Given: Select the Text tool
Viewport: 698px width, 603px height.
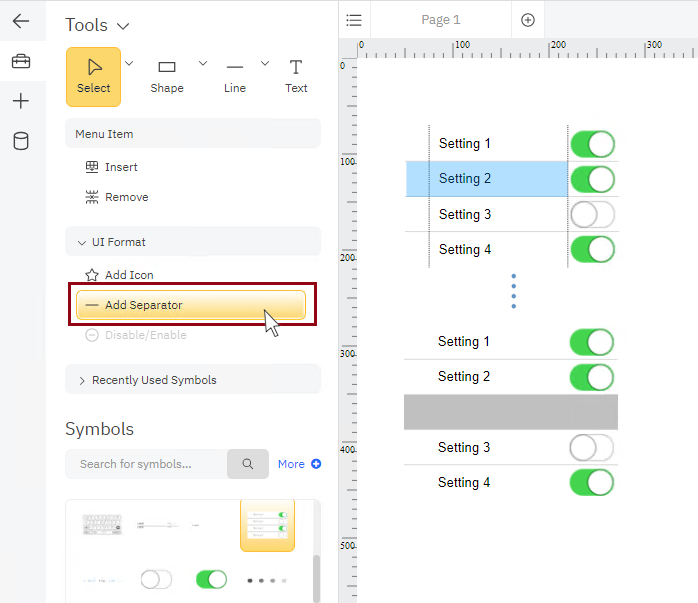Looking at the screenshot, I should coord(296,77).
